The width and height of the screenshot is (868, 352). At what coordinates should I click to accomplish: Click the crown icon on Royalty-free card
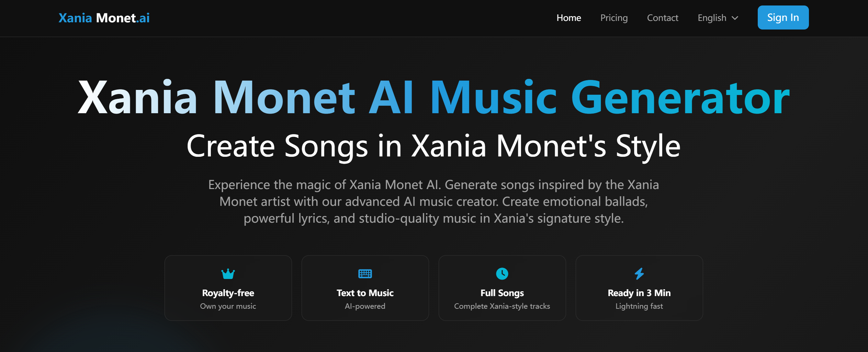[228, 274]
